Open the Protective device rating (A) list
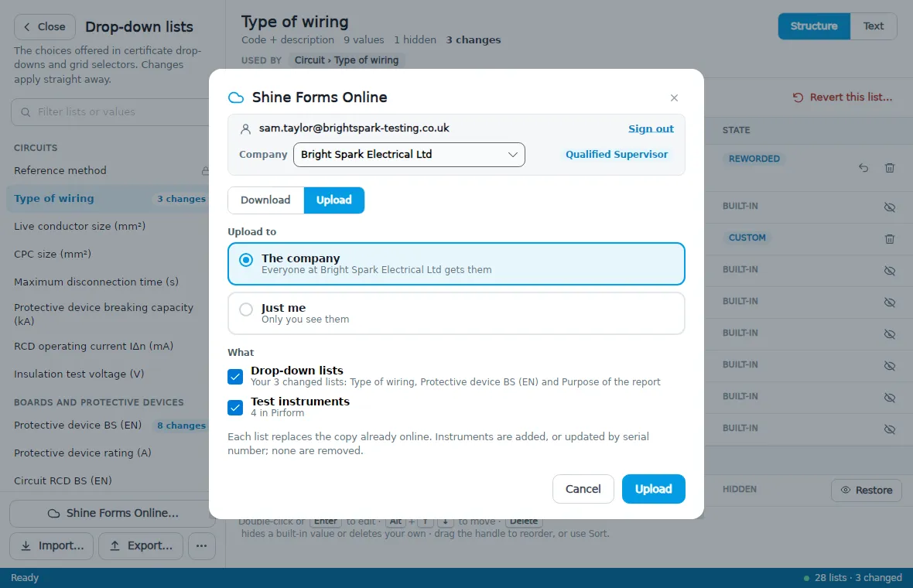The height and width of the screenshot is (588, 913). click(110, 453)
